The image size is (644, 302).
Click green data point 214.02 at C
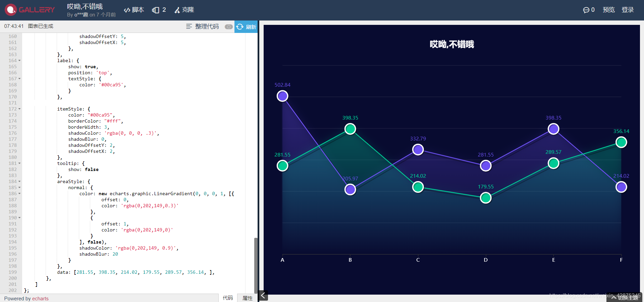tap(418, 187)
